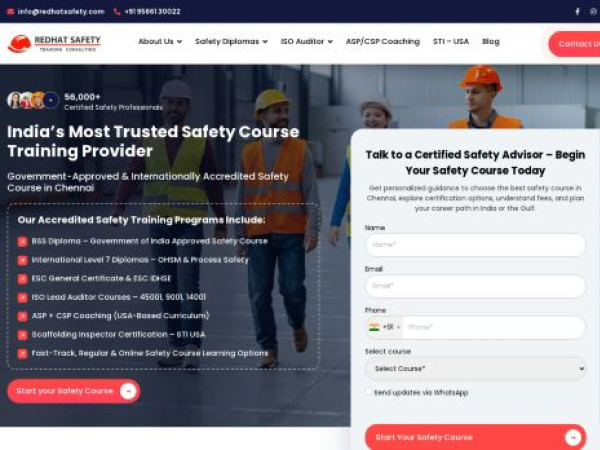600x450 pixels.
Task: Click left Start your Safety Course button
Action: tap(73, 391)
